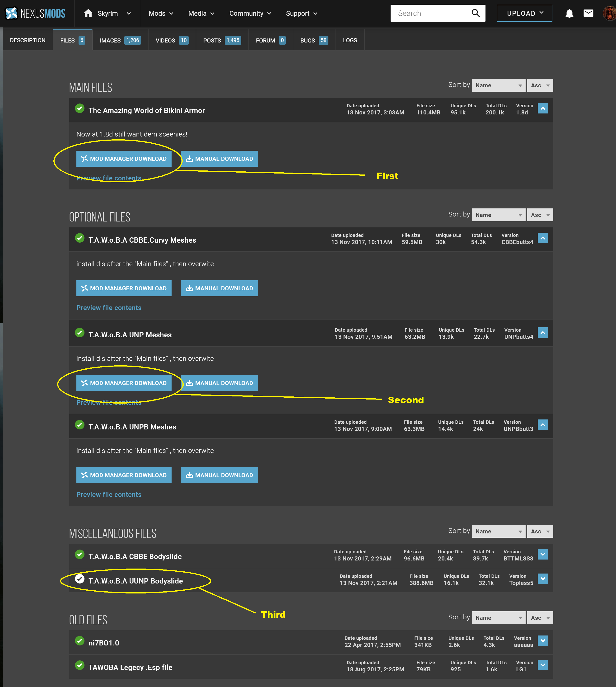Preview file contents of UNPB Meshes
Viewport: 616px width, 687px height.
pos(109,495)
